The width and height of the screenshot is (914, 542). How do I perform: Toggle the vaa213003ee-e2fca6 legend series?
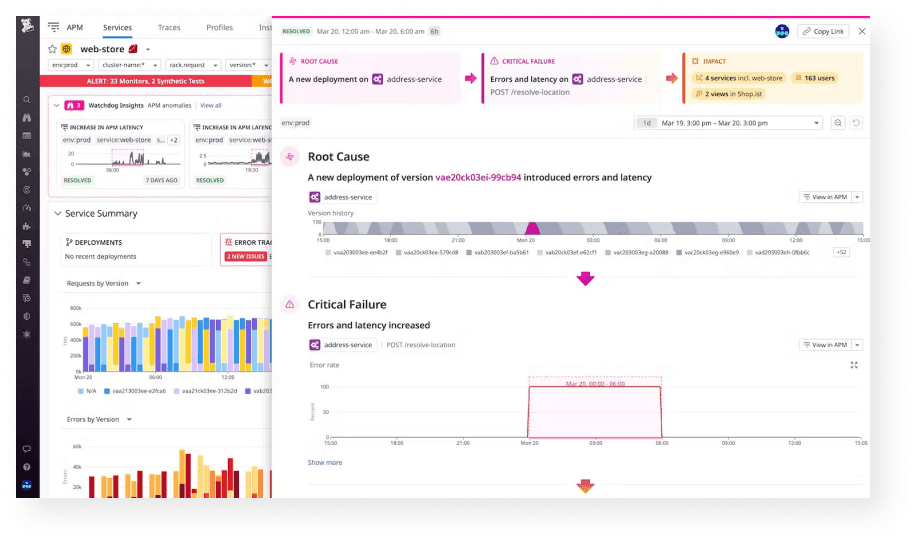pyautogui.click(x=136, y=391)
